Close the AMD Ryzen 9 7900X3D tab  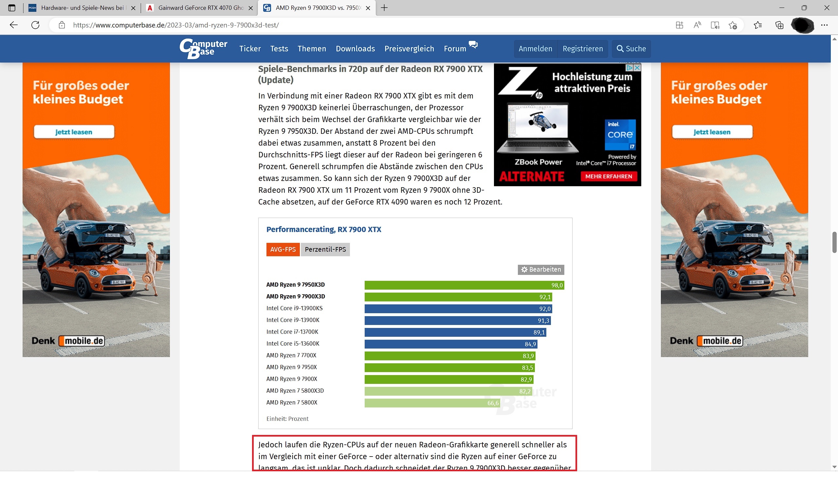coord(368,8)
